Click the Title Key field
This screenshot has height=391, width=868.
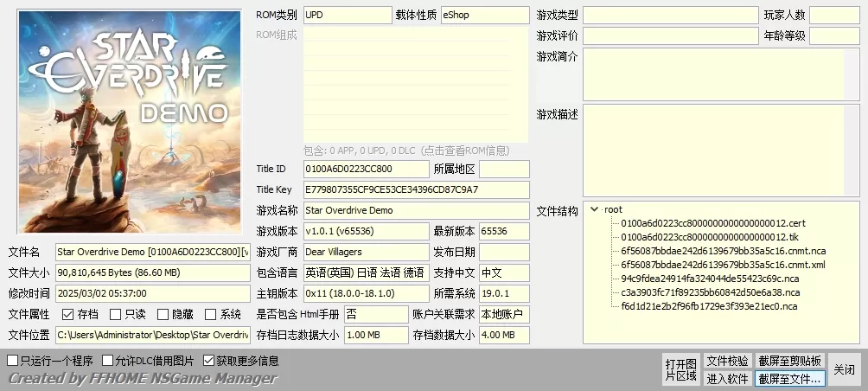pyautogui.click(x=415, y=189)
